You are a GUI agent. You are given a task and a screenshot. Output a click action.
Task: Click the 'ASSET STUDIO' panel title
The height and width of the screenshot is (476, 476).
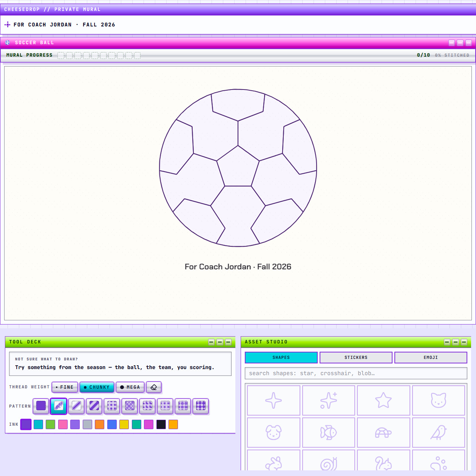(x=266, y=342)
